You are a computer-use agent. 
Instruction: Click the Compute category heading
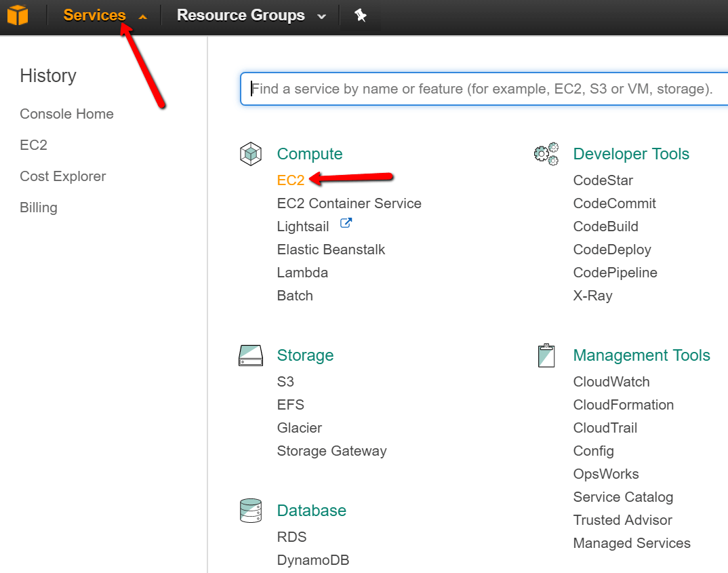(310, 154)
